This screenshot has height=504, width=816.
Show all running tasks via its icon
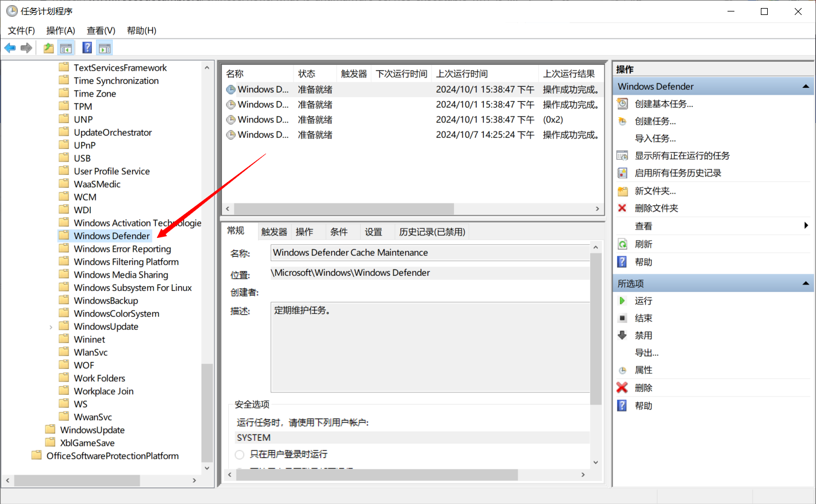point(622,155)
